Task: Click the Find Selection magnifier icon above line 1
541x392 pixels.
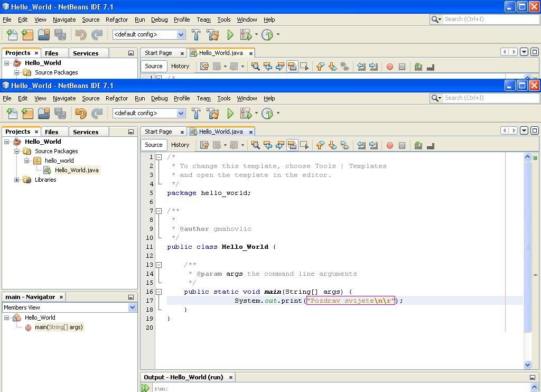Action: 255,145
